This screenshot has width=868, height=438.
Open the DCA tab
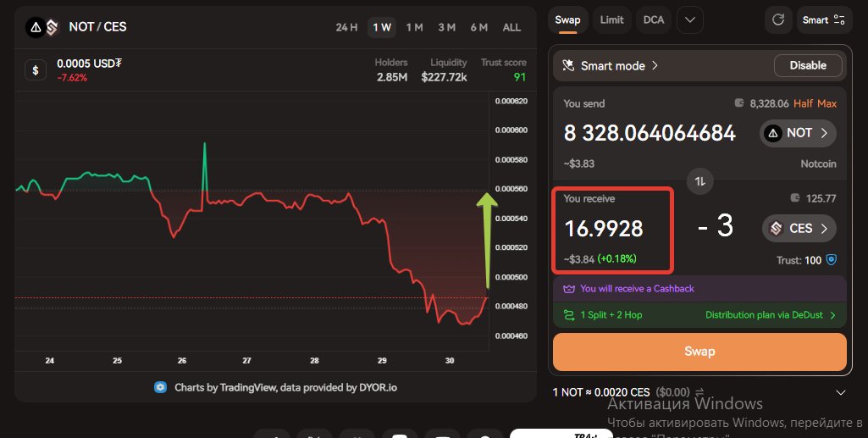click(x=653, y=20)
